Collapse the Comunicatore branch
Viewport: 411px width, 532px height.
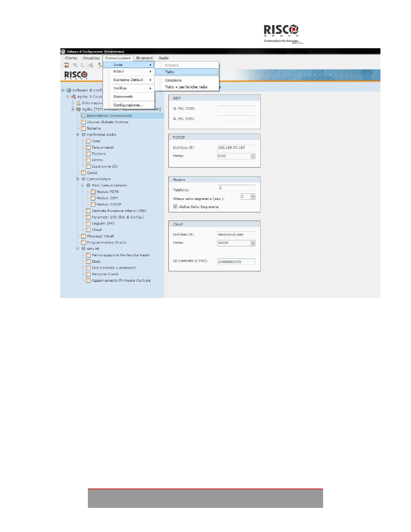click(78, 179)
